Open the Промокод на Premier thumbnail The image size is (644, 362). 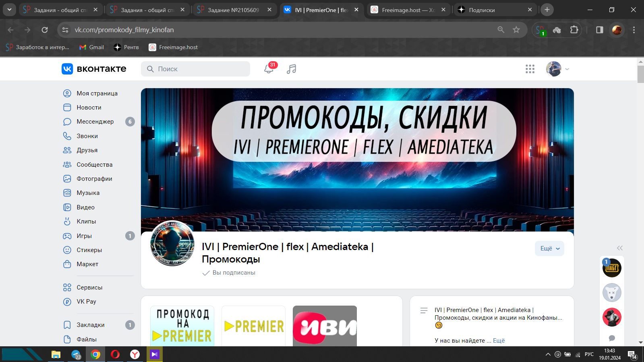coord(182,326)
